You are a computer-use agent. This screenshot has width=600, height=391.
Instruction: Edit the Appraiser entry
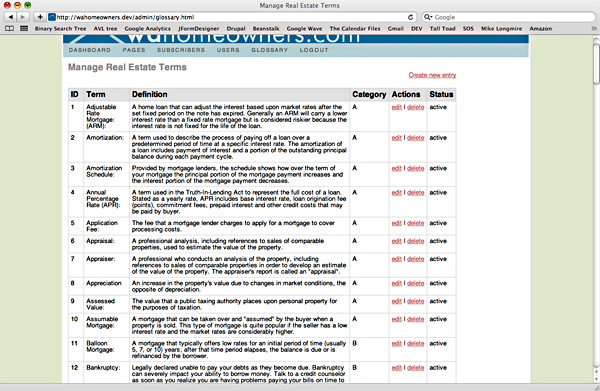[396, 259]
